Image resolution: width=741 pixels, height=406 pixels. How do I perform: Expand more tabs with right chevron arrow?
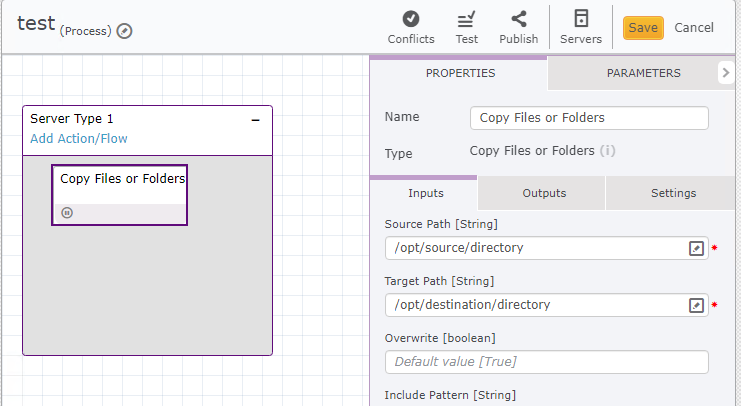point(726,73)
